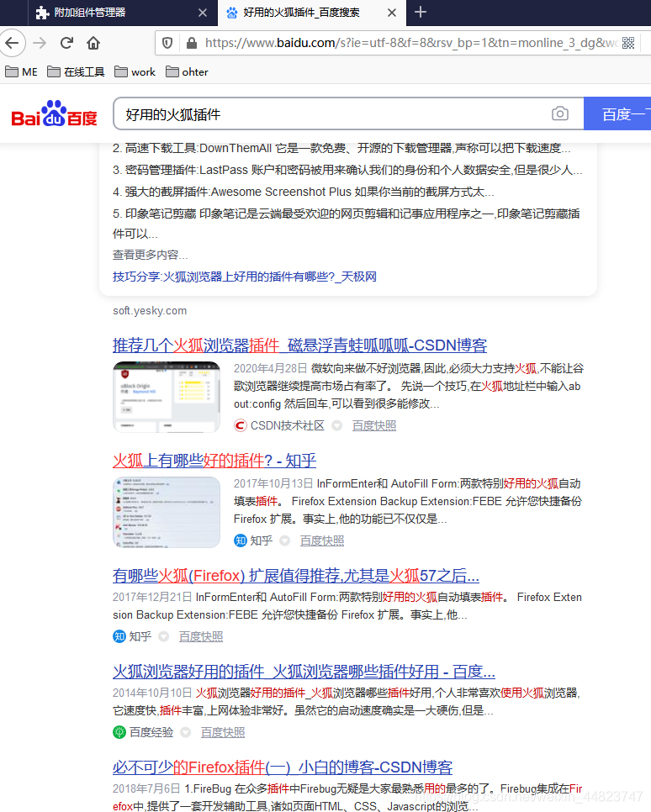Open 百度快照 for the 百度经验 result
Viewport: 651px width, 812px height.
point(223,732)
